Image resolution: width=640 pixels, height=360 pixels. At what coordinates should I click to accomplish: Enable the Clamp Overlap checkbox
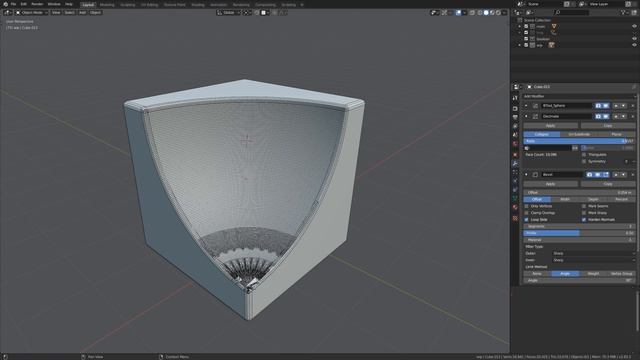pyautogui.click(x=527, y=213)
